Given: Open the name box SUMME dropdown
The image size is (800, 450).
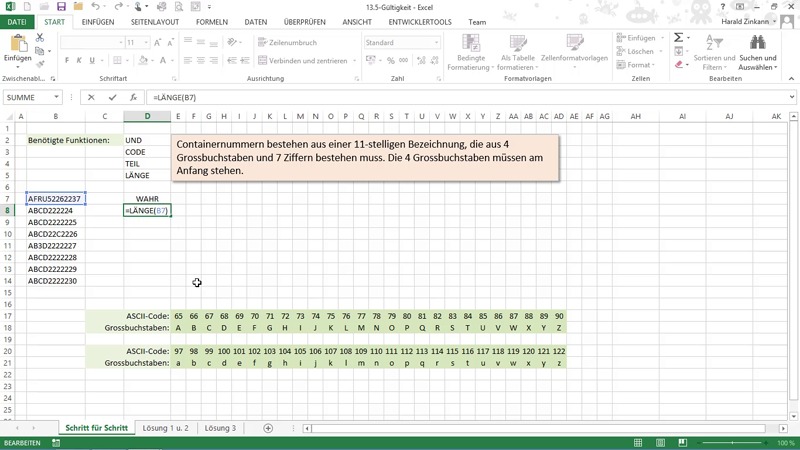Looking at the screenshot, I should [x=56, y=97].
